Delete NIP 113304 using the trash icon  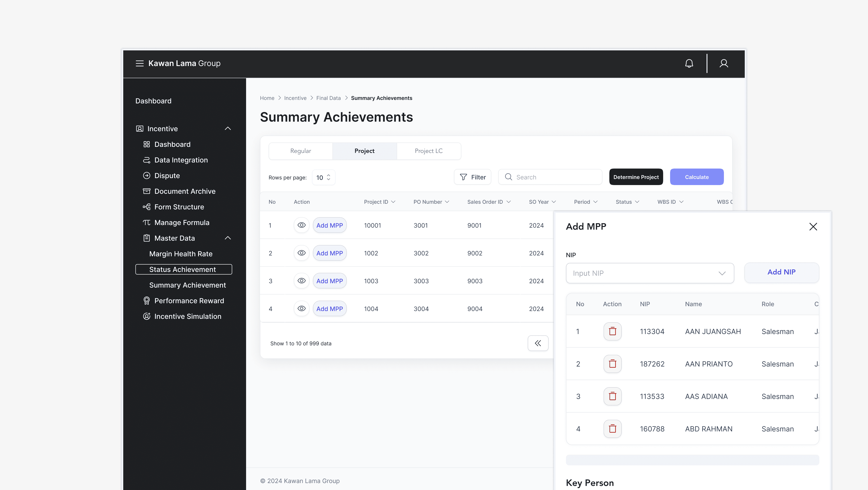612,331
